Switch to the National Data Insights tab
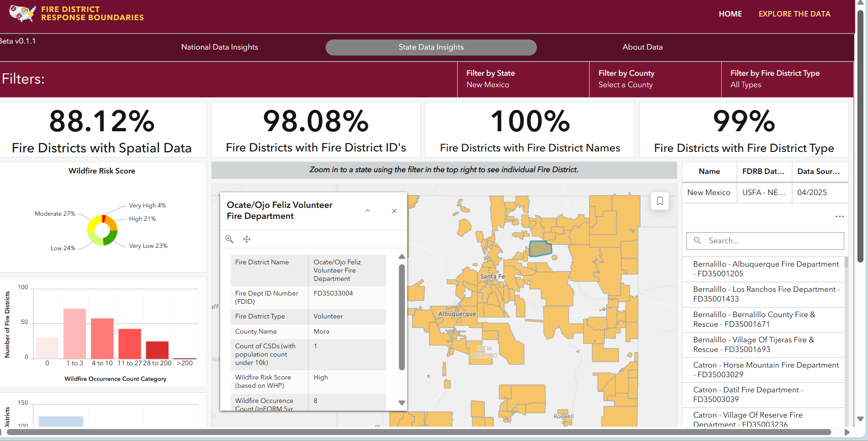The image size is (868, 441). coord(220,47)
